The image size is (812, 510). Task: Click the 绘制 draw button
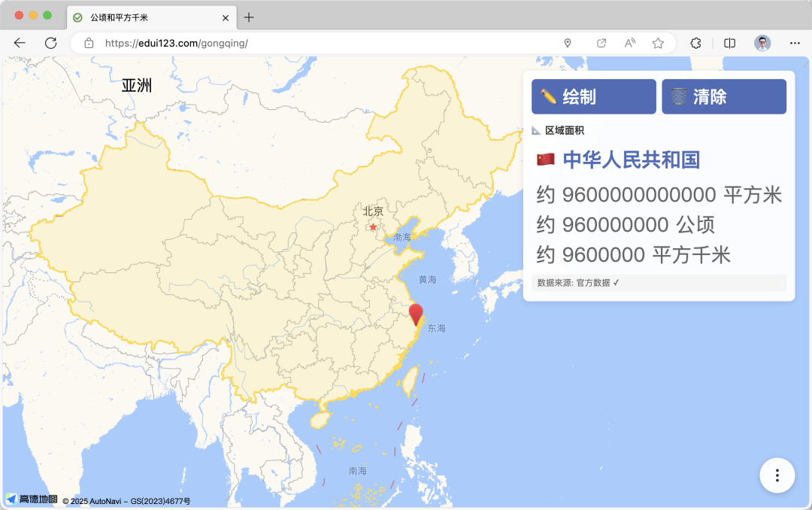593,96
